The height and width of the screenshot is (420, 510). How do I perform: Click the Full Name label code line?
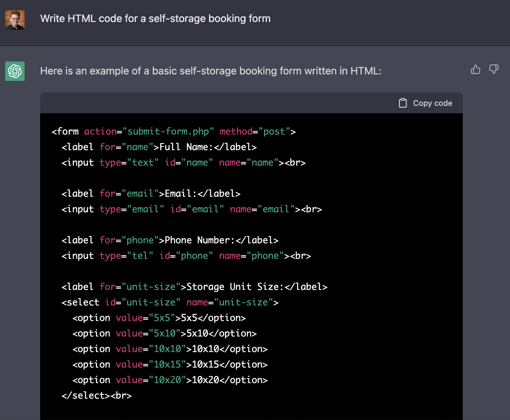[x=159, y=147]
